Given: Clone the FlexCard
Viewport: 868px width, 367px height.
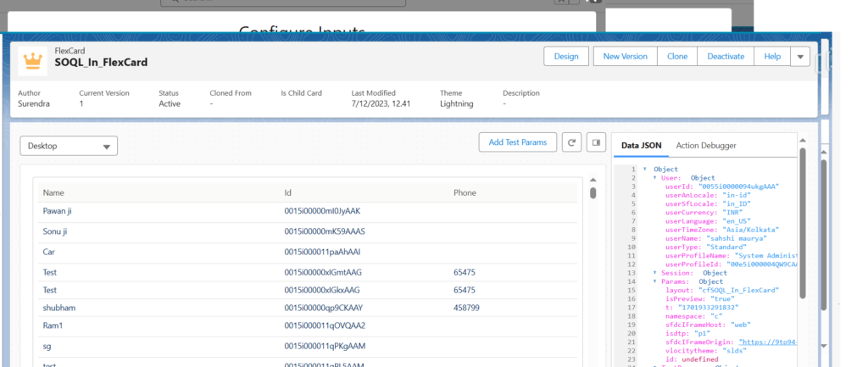Looking at the screenshot, I should (x=677, y=57).
